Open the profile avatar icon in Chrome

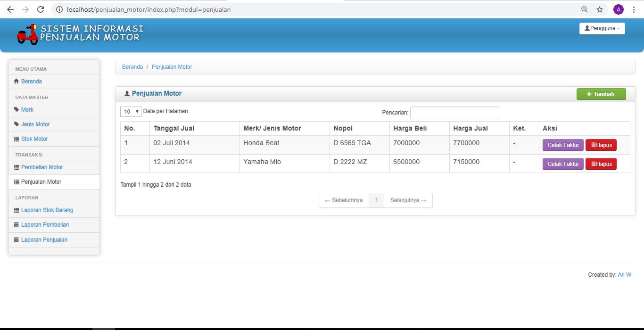[619, 9]
